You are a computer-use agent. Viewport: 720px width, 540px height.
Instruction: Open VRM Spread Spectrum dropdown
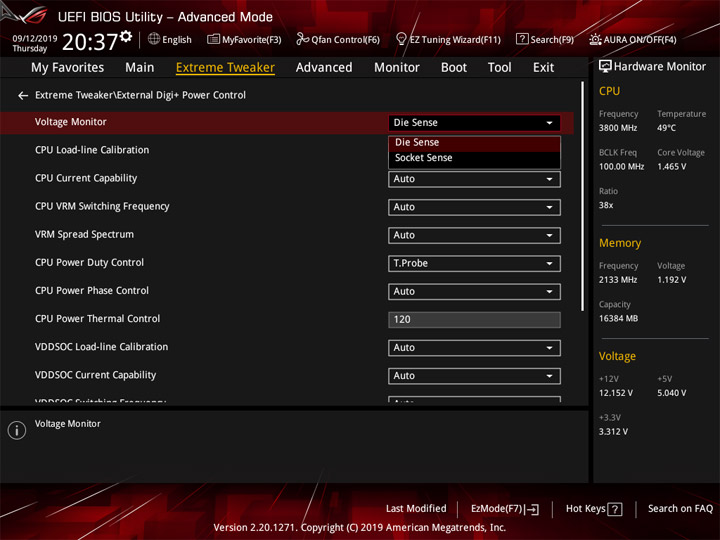[474, 235]
